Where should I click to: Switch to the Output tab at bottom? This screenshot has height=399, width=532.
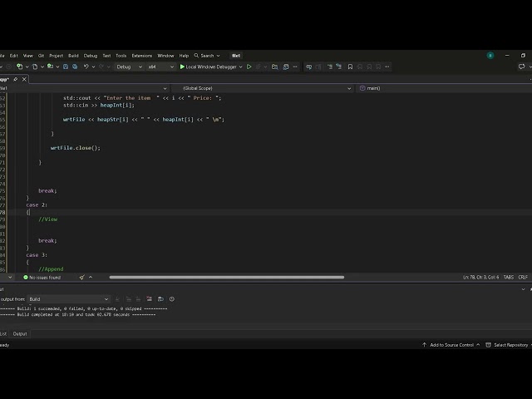pos(20,334)
